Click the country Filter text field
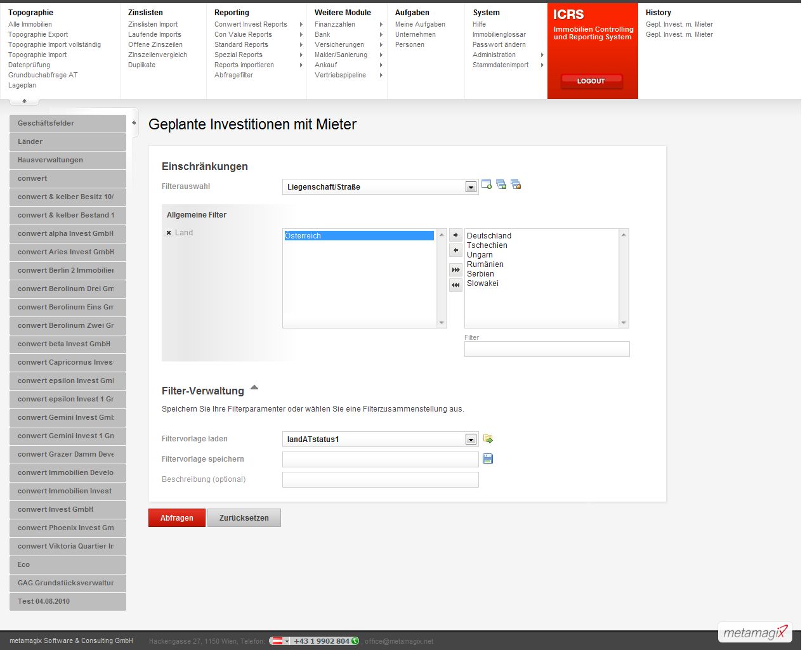The width and height of the screenshot is (812, 650). click(547, 349)
